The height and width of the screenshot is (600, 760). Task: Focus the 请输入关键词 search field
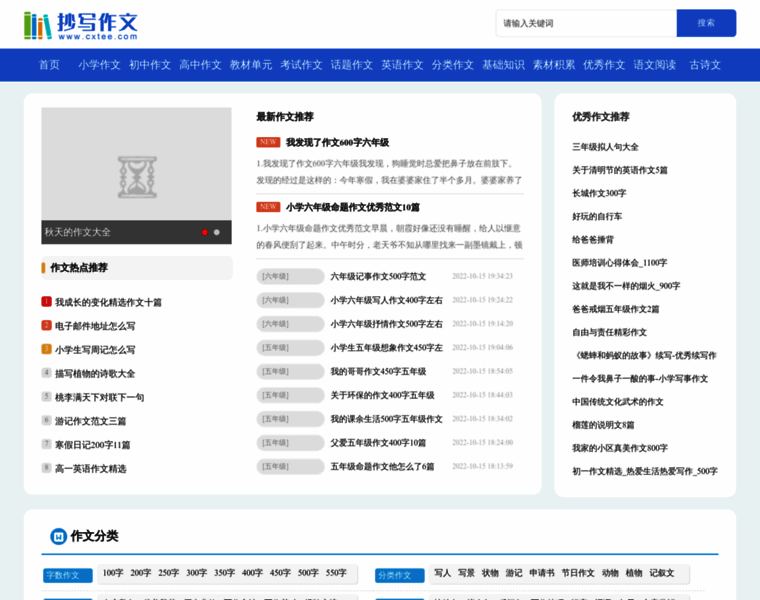click(585, 23)
